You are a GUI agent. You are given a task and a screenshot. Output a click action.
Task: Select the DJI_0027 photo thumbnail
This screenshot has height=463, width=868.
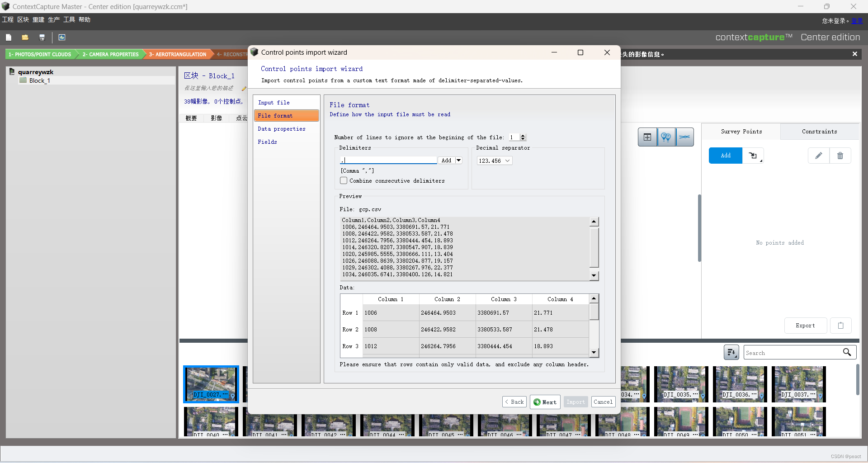pyautogui.click(x=211, y=384)
